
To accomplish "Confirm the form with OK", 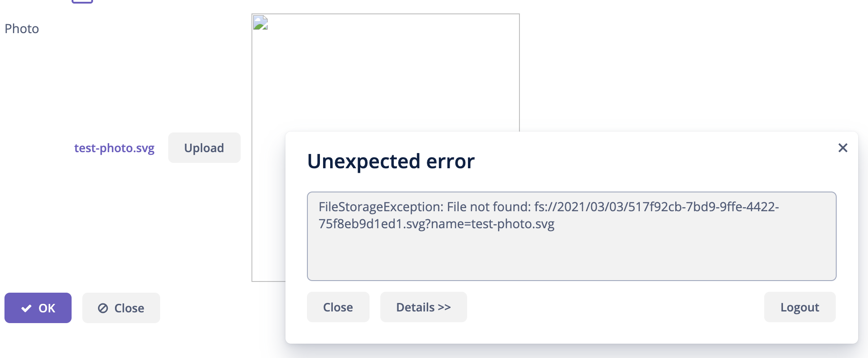I will 38,307.
